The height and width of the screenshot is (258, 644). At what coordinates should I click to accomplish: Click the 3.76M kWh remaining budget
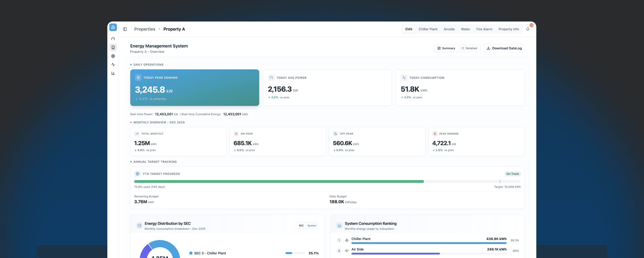click(x=144, y=202)
